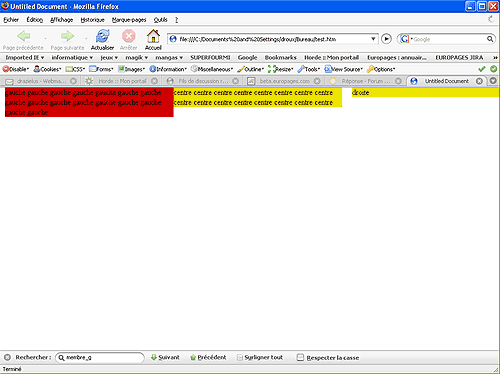This screenshot has height=374, width=500.
Task: Click the Page précédente back arrow
Action: click(x=24, y=36)
